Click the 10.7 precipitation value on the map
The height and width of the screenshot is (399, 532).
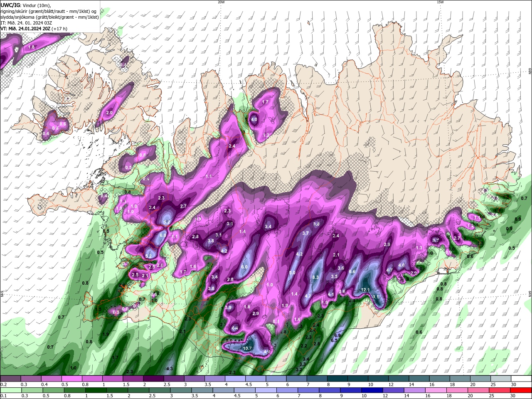[x=247, y=348]
